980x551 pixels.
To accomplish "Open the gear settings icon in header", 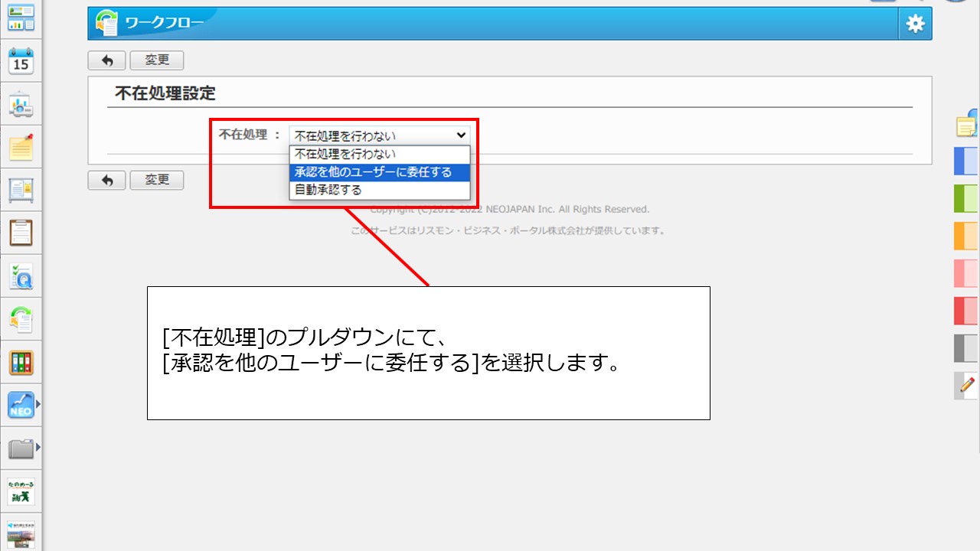I will coord(915,24).
